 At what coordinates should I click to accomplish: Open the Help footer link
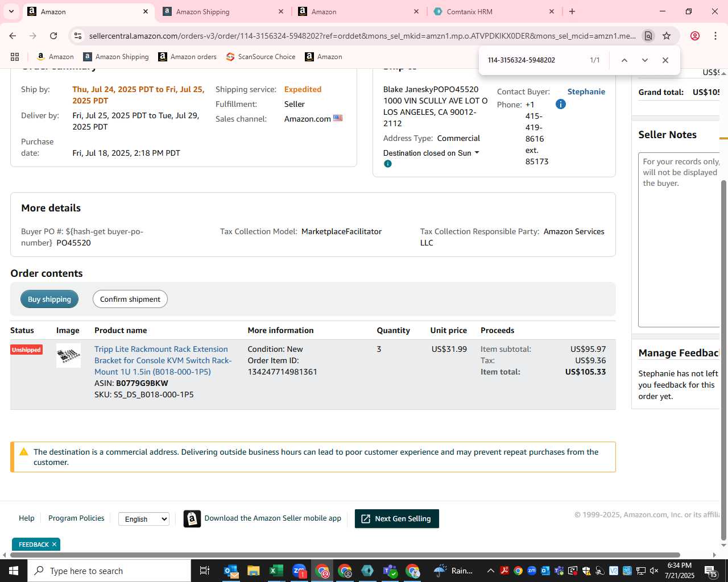pos(27,518)
